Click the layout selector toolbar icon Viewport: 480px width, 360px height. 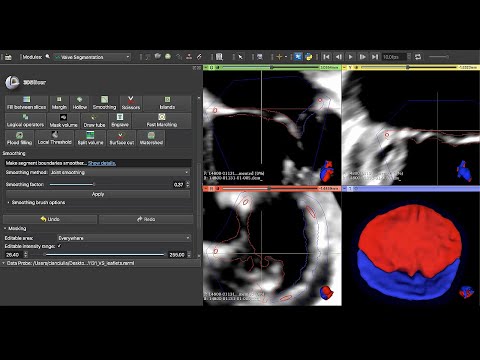[x=219, y=57]
